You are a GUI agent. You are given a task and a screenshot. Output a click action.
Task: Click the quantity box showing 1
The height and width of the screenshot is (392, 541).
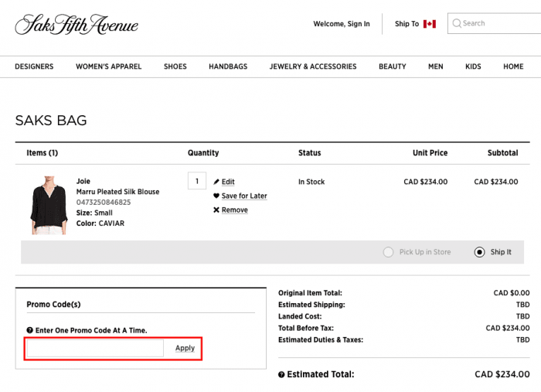[x=197, y=181]
